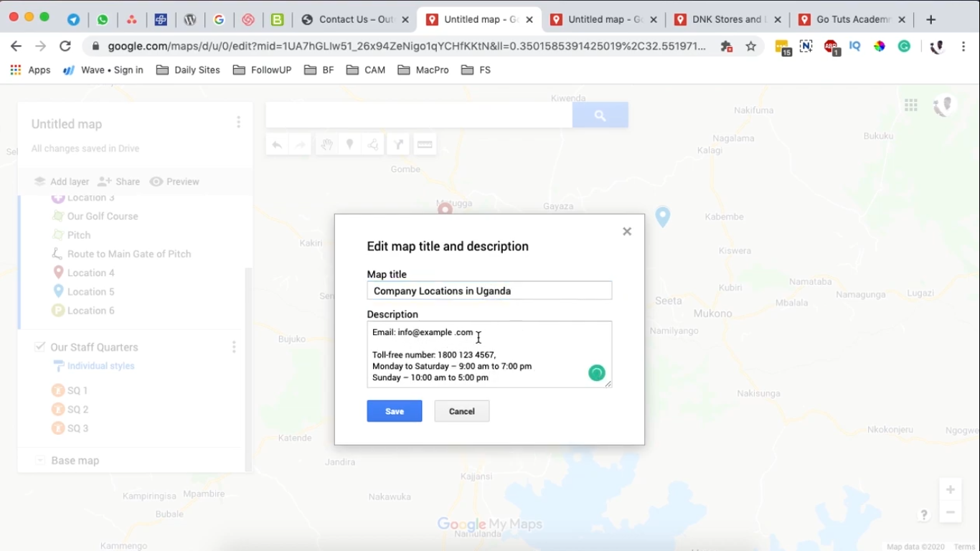
Task: Open the Terms link on the map
Action: [x=964, y=547]
